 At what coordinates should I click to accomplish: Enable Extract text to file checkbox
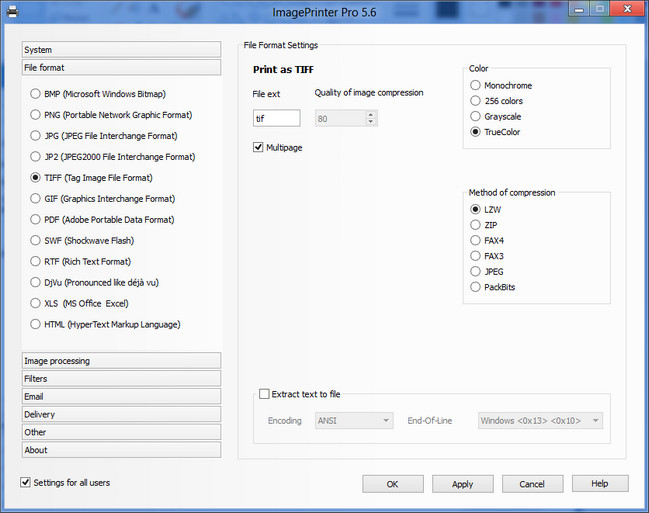pos(264,394)
